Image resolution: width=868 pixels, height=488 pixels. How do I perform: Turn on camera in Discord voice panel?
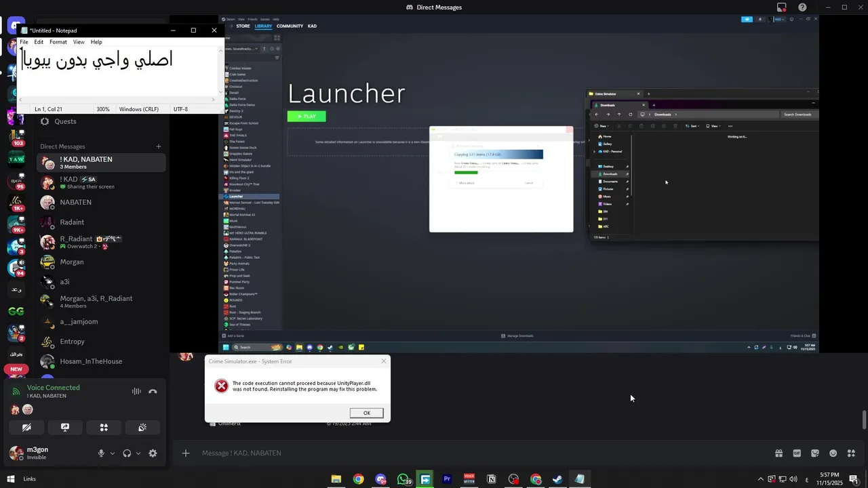pos(26,428)
